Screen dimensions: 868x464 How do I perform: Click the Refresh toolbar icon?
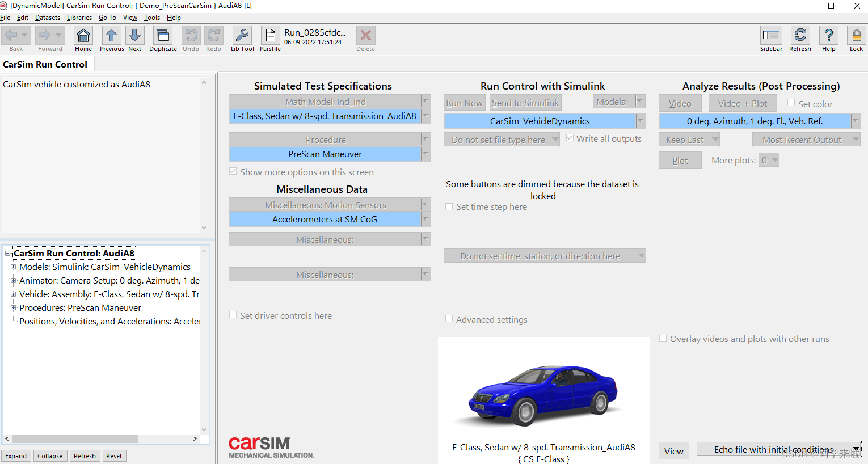point(800,36)
